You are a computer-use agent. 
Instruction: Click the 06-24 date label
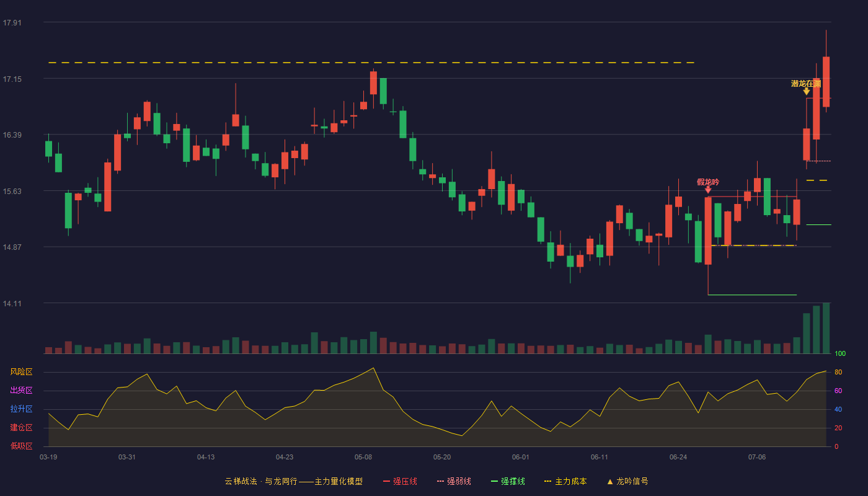point(678,457)
